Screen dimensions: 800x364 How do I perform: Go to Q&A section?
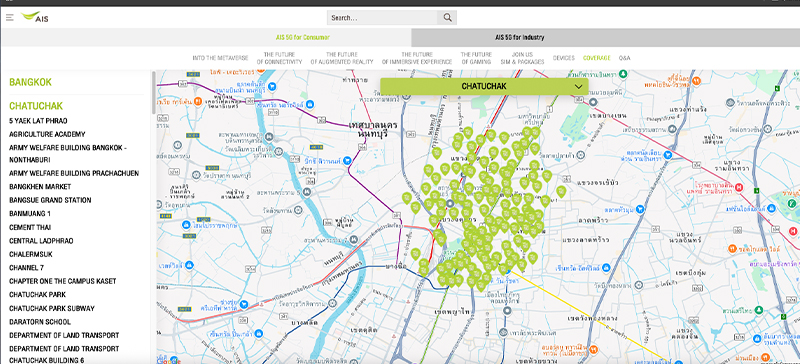coord(624,58)
